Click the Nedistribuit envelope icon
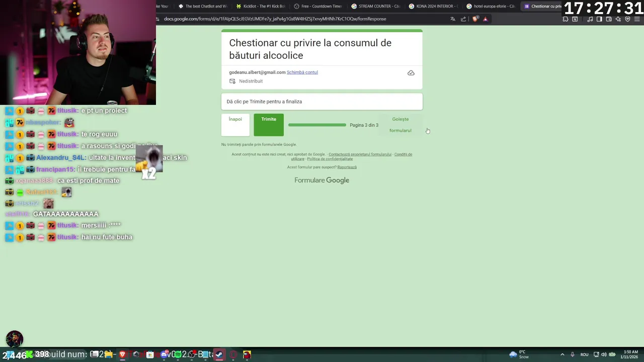Viewport: 644px width, 362px height. 232,81
